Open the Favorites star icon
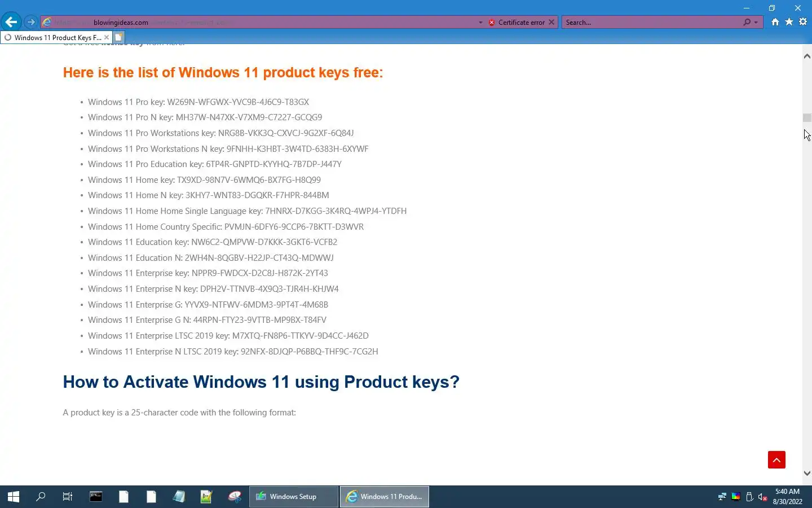The image size is (812, 508). point(789,22)
